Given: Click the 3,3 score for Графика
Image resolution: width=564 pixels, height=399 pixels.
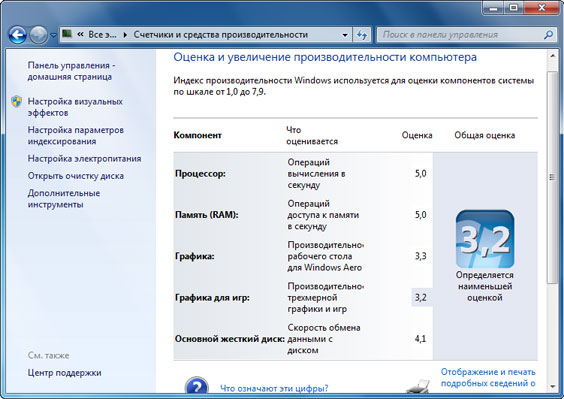Looking at the screenshot, I should point(420,256).
